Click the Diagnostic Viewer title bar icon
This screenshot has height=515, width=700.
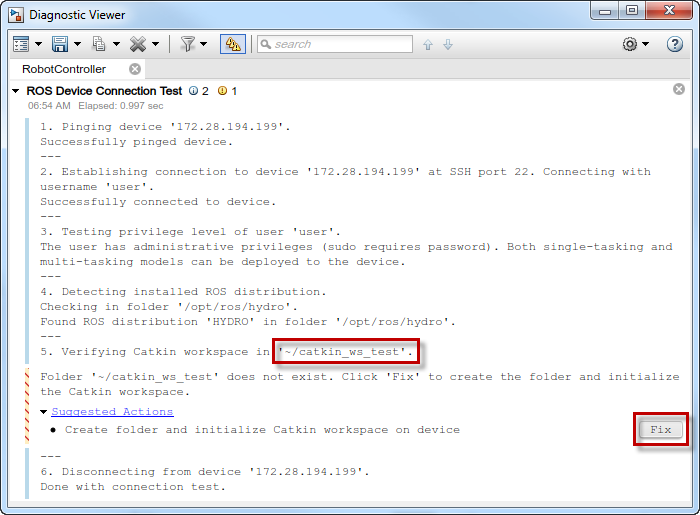(x=17, y=15)
